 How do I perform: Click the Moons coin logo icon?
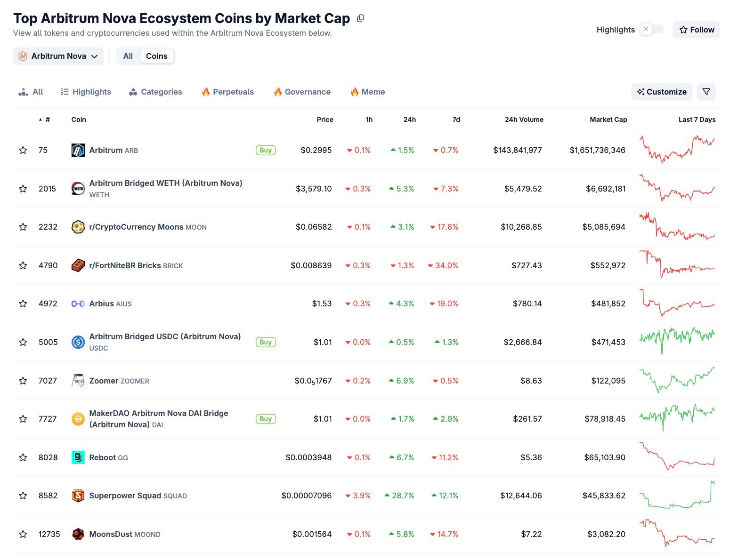pos(78,227)
